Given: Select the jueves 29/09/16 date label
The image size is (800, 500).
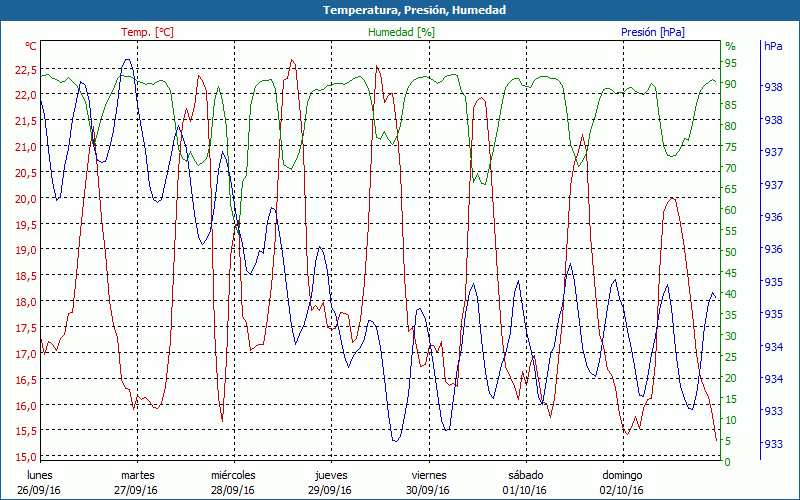Looking at the screenshot, I should pos(330,483).
